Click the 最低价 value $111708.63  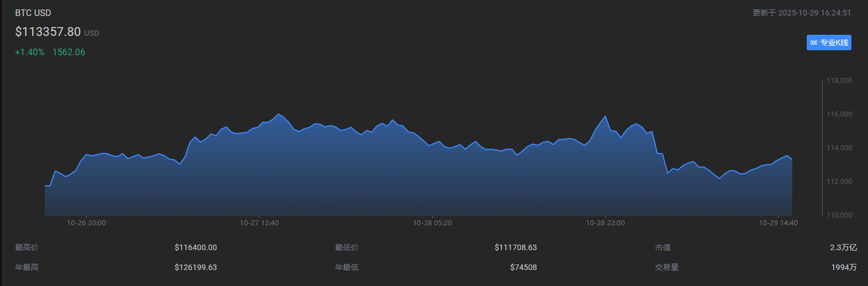click(516, 247)
